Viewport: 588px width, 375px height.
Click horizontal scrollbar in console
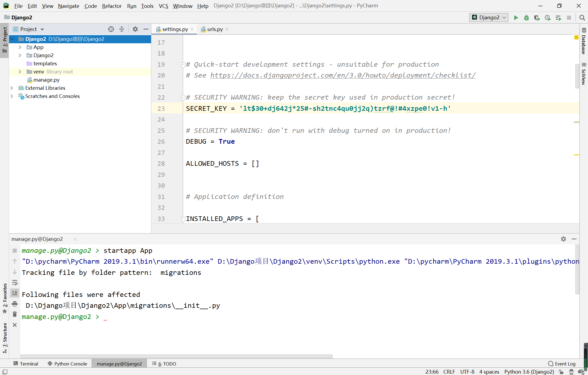click(176, 356)
